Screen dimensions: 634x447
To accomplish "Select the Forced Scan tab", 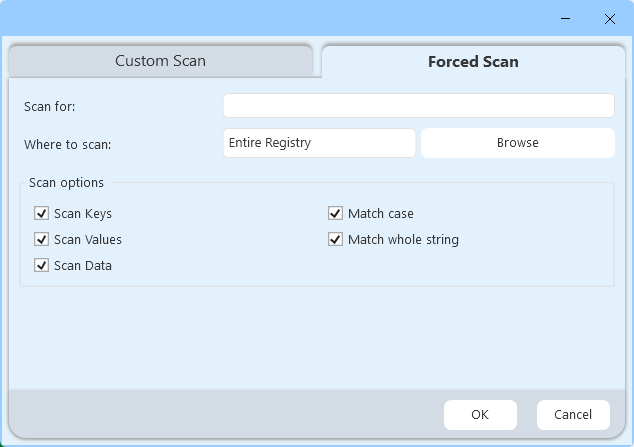I will (473, 61).
